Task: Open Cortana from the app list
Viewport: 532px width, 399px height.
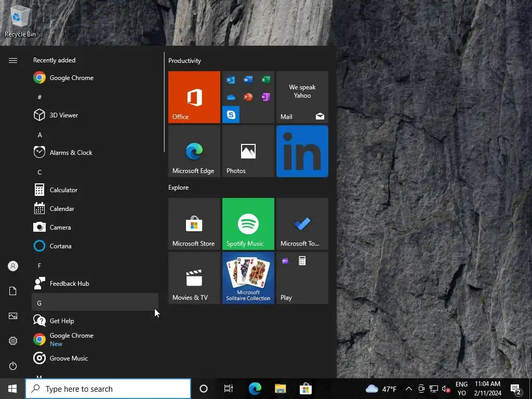Action: tap(95, 246)
